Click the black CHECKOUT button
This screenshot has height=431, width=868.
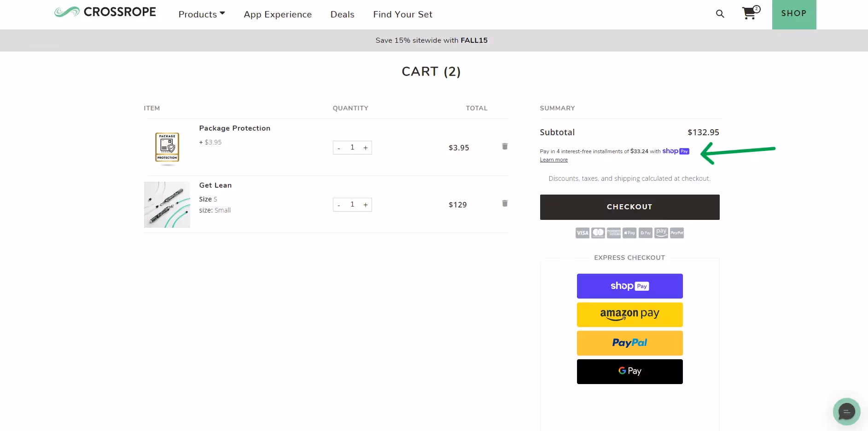pyautogui.click(x=629, y=207)
